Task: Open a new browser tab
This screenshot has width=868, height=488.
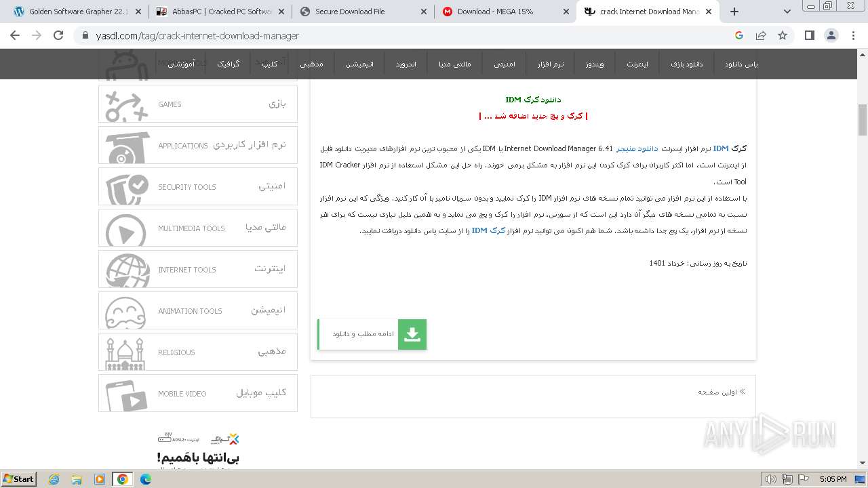Action: tap(734, 12)
